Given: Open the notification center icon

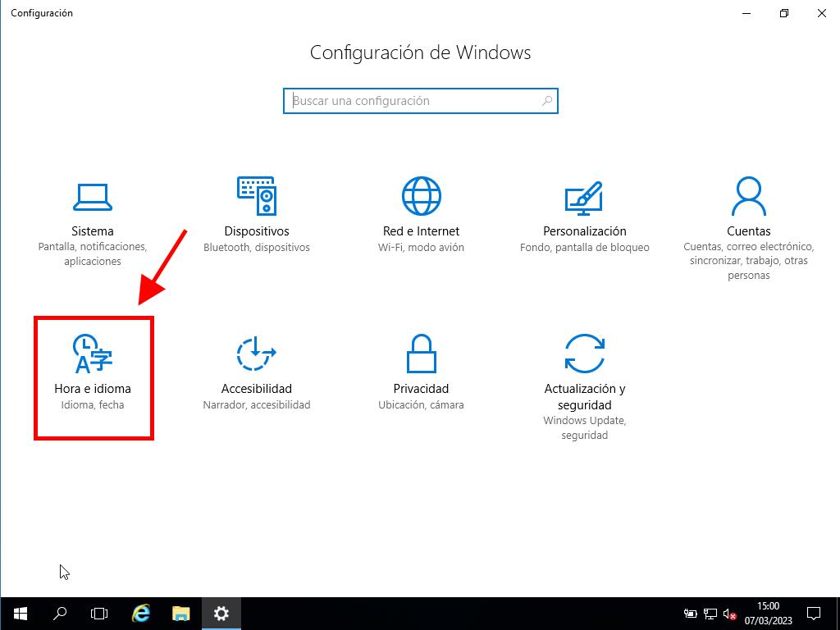Looking at the screenshot, I should 814,613.
